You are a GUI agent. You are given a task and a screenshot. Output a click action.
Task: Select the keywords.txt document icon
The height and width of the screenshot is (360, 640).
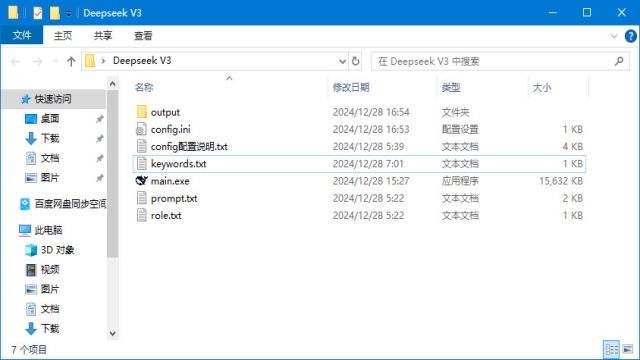142,164
